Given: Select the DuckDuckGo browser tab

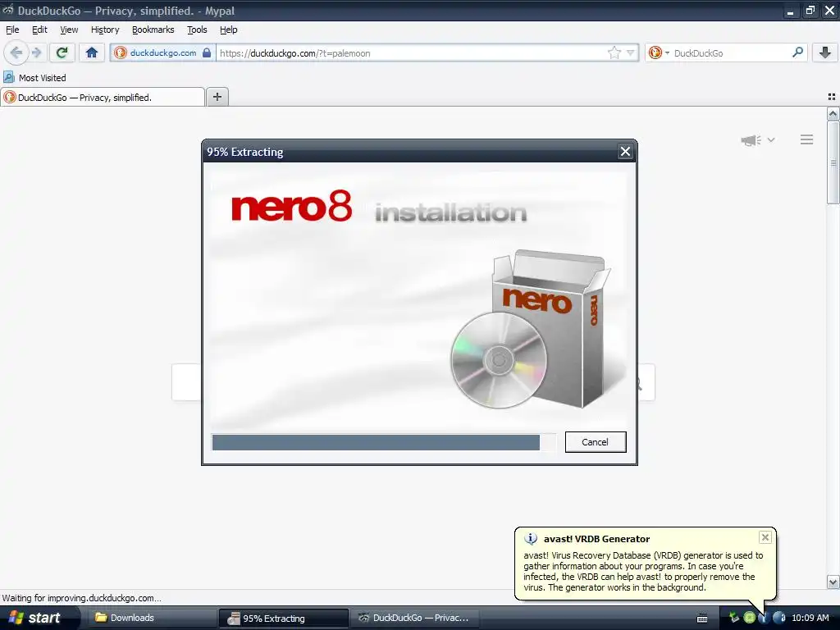Looking at the screenshot, I should pyautogui.click(x=103, y=97).
